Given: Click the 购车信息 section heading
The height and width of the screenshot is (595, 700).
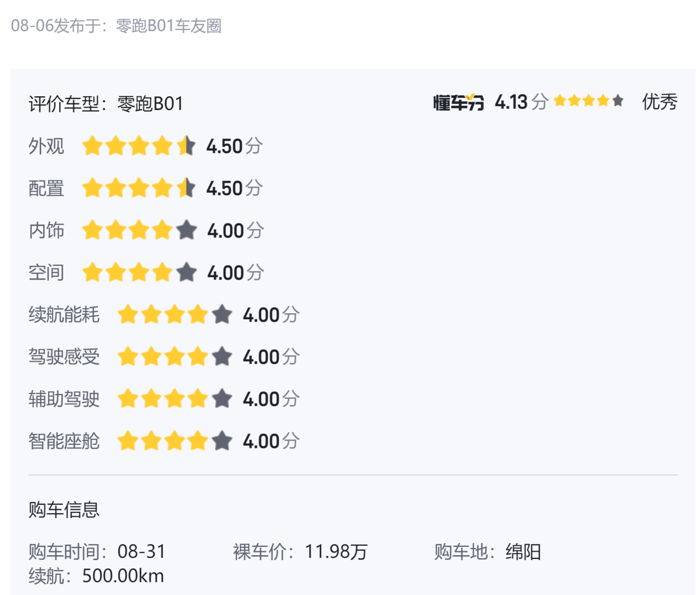Looking at the screenshot, I should [64, 509].
